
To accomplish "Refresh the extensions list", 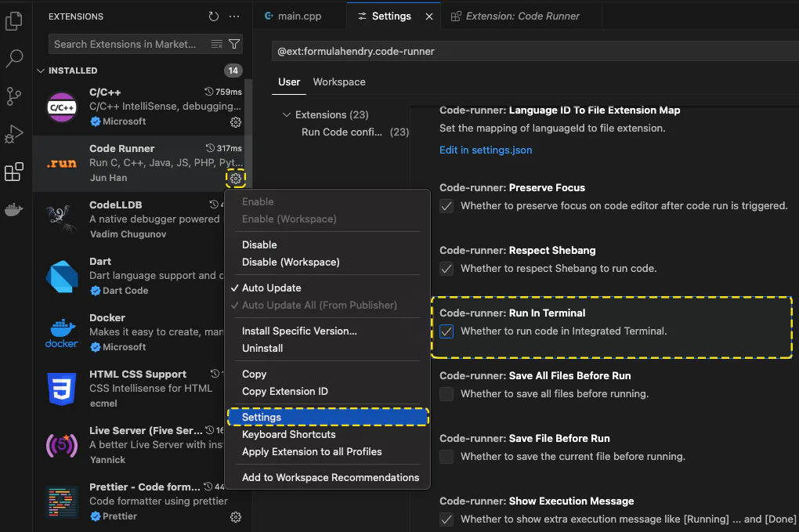I will coord(214,16).
